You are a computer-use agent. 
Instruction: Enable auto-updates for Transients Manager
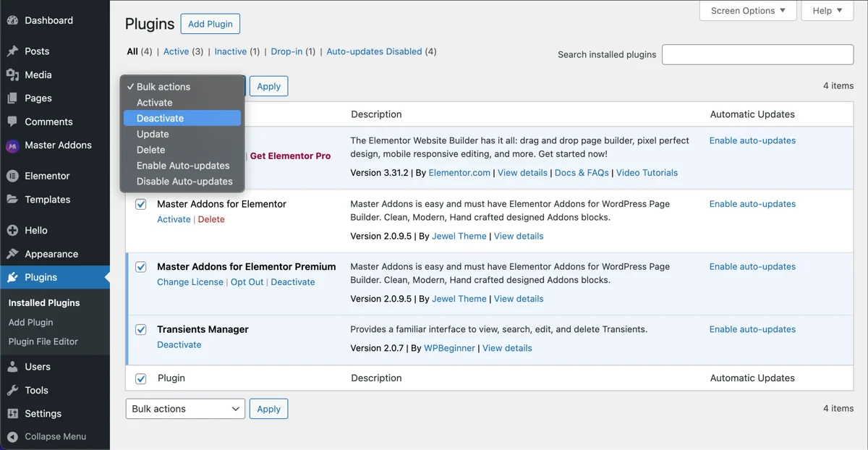click(x=752, y=329)
